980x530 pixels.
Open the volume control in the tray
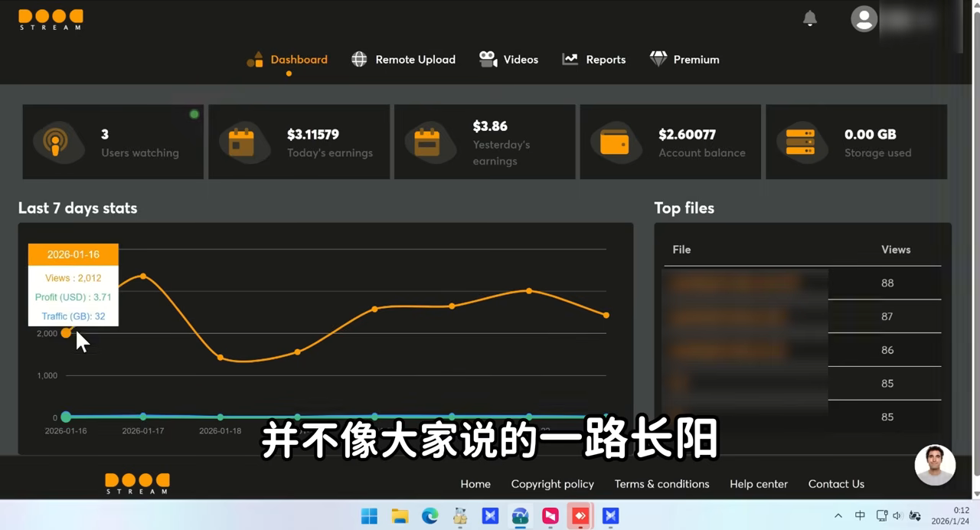(897, 516)
